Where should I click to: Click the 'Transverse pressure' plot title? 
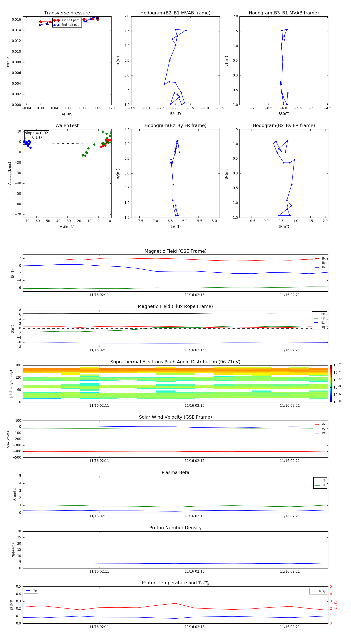click(x=67, y=13)
